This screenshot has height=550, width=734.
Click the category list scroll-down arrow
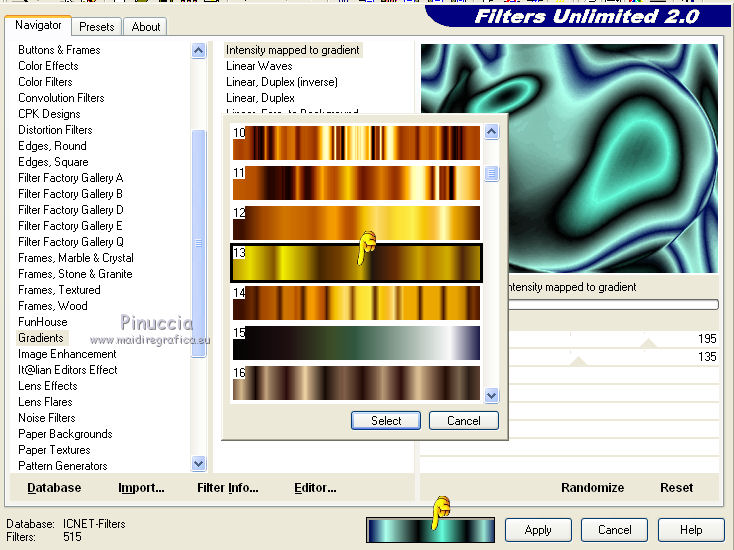(198, 463)
